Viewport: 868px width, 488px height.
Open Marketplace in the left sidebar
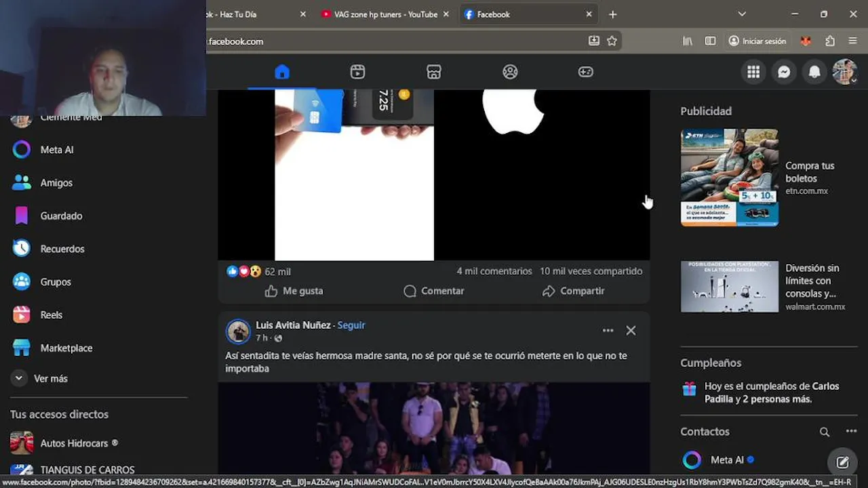pos(100,348)
